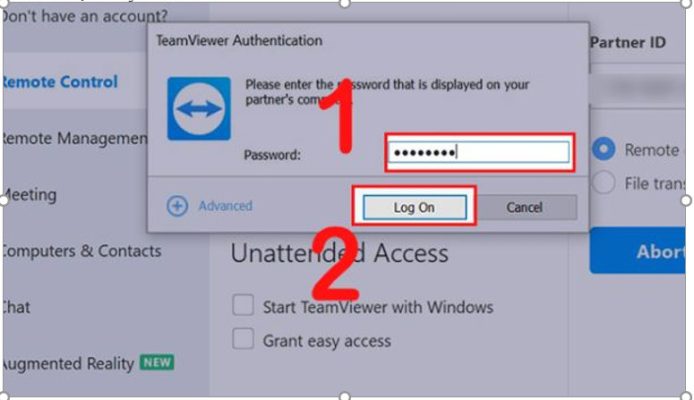Click the blurred Partner ID field

(638, 88)
